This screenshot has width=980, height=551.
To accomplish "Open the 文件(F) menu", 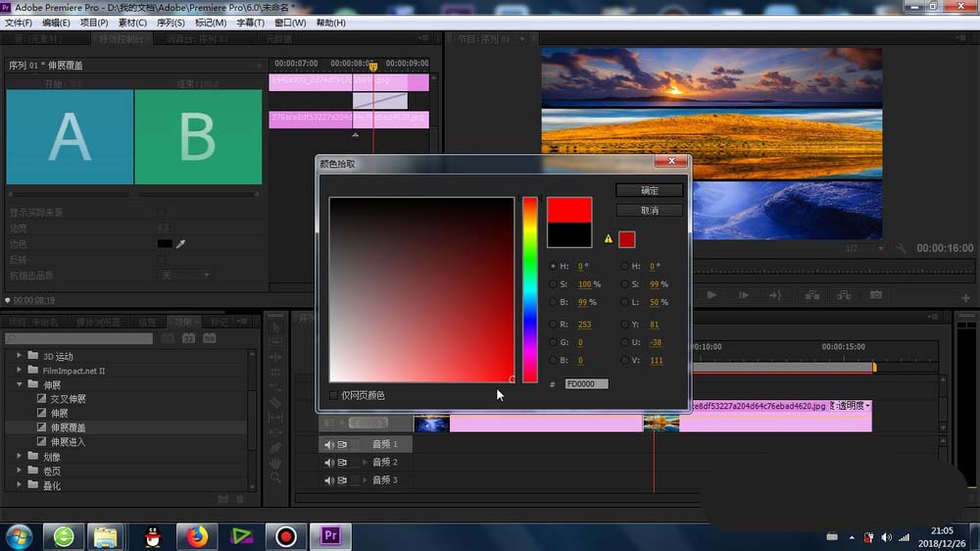I will [x=18, y=23].
